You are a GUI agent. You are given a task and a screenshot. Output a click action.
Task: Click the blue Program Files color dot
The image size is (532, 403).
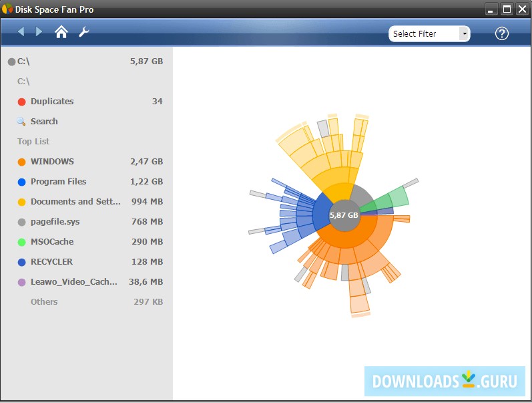(22, 182)
